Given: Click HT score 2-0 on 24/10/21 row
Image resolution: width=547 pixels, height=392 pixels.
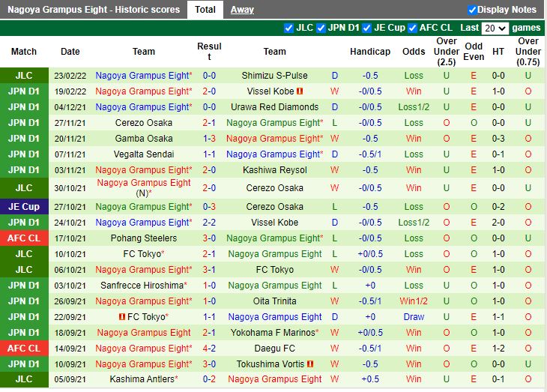Looking at the screenshot, I should tap(498, 223).
